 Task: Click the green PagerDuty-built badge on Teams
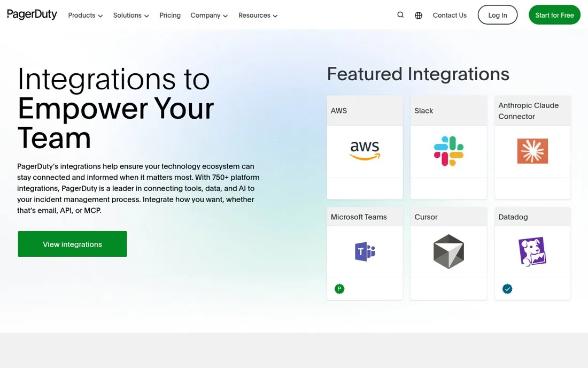tap(339, 289)
